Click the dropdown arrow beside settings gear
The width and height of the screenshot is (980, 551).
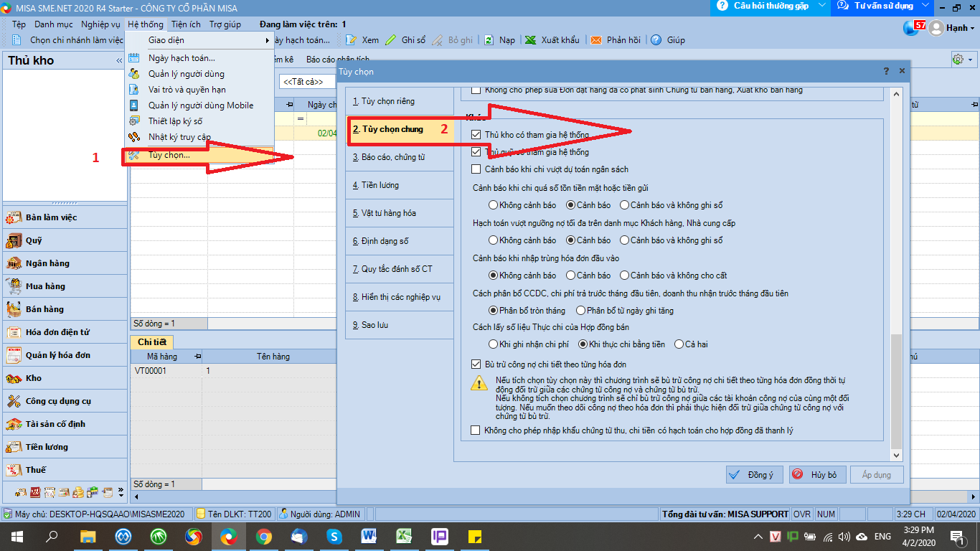[971, 60]
